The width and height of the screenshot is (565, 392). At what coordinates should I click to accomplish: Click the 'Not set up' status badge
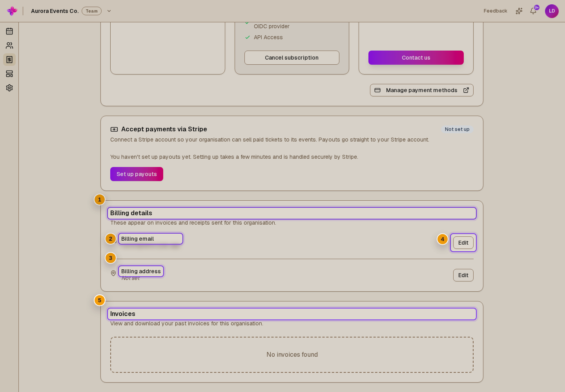[x=457, y=129]
